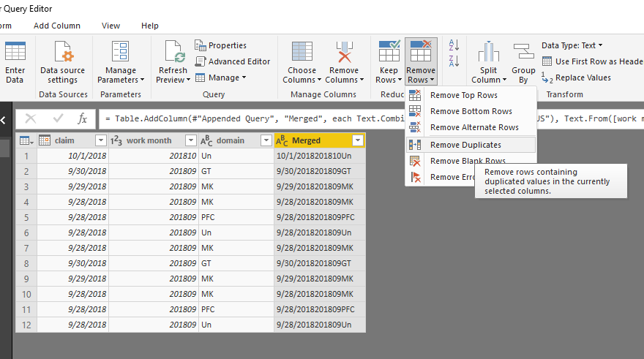Click cell 10/1/2018201810Un
Screen dimensions: 644x359
[320, 156]
